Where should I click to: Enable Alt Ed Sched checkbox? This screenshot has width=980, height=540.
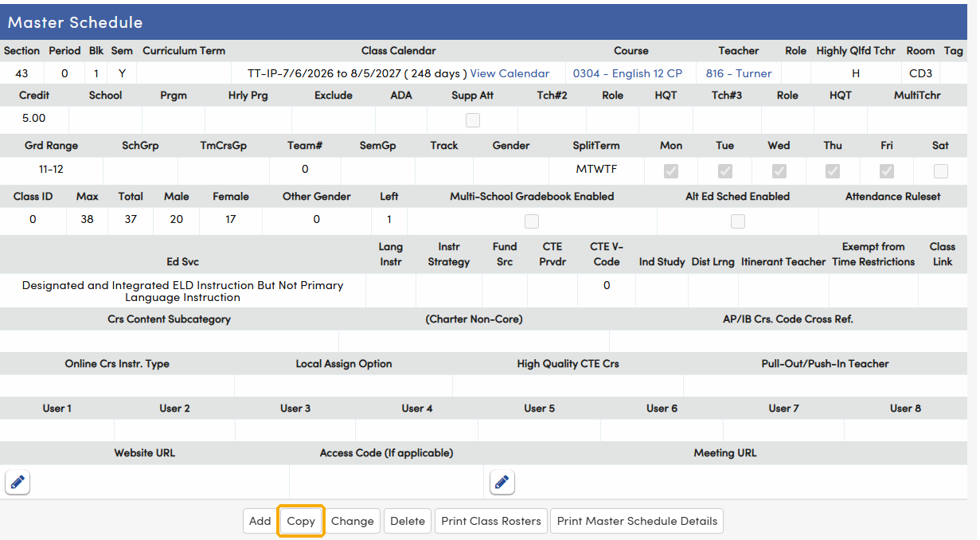738,221
